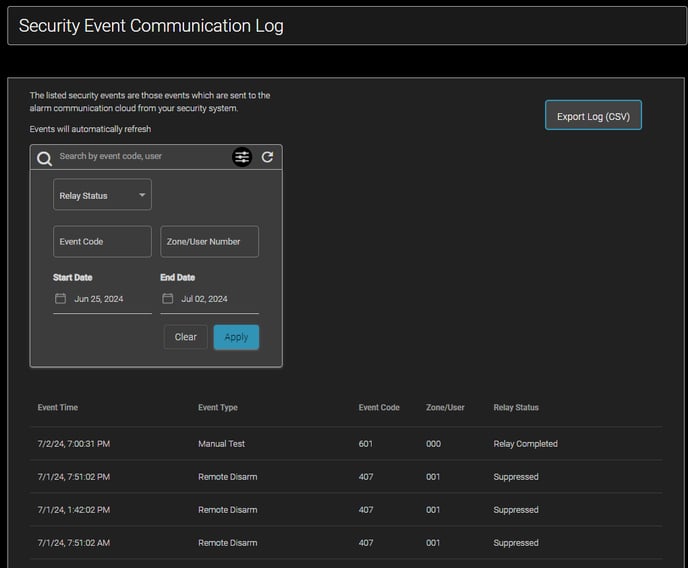
Task: Click the Security Event Communication Log title
Action: [x=151, y=26]
